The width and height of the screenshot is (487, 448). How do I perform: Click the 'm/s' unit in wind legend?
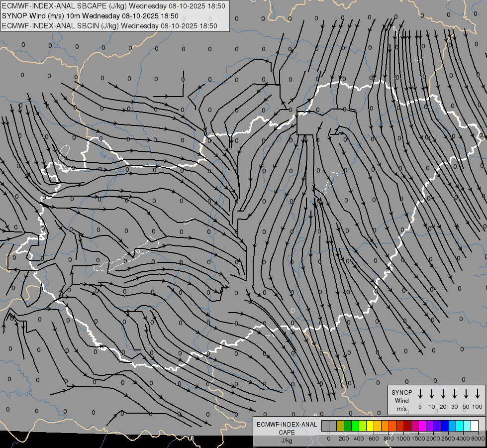coord(401,409)
